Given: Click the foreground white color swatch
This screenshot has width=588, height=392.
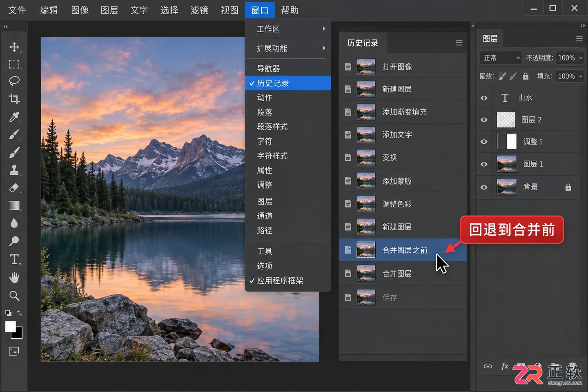Looking at the screenshot, I should coord(10,326).
